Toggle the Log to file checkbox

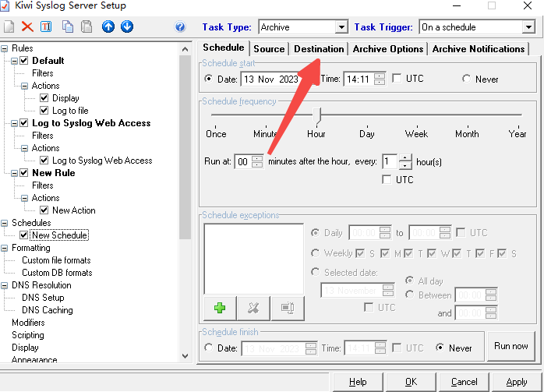coord(44,111)
